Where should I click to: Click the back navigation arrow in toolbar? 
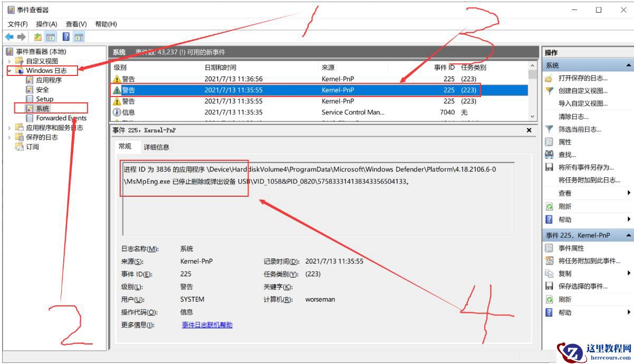[x=9, y=37]
